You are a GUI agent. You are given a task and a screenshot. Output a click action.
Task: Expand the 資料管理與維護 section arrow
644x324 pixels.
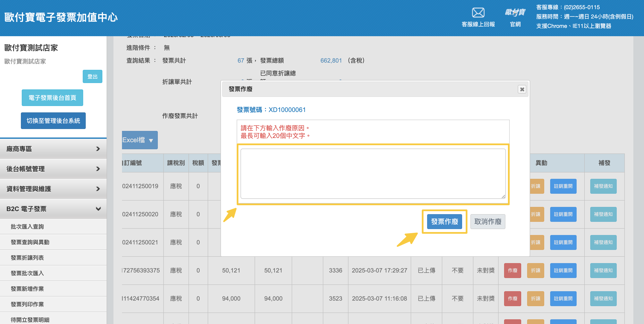[x=98, y=189]
